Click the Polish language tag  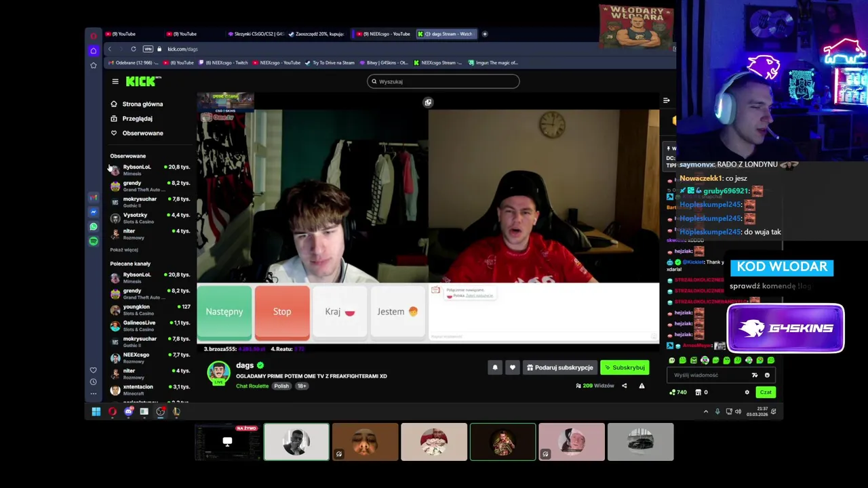[x=281, y=386]
